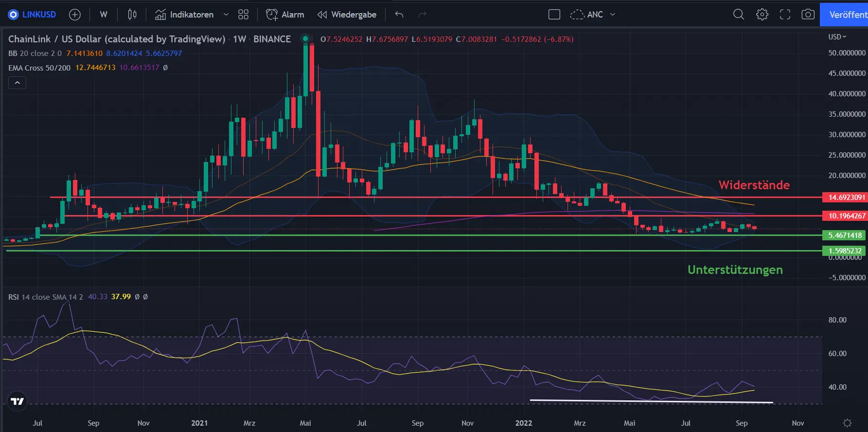This screenshot has height=432, width=868.
Task: Click the 40.00 RSI scale label
Action: click(837, 387)
